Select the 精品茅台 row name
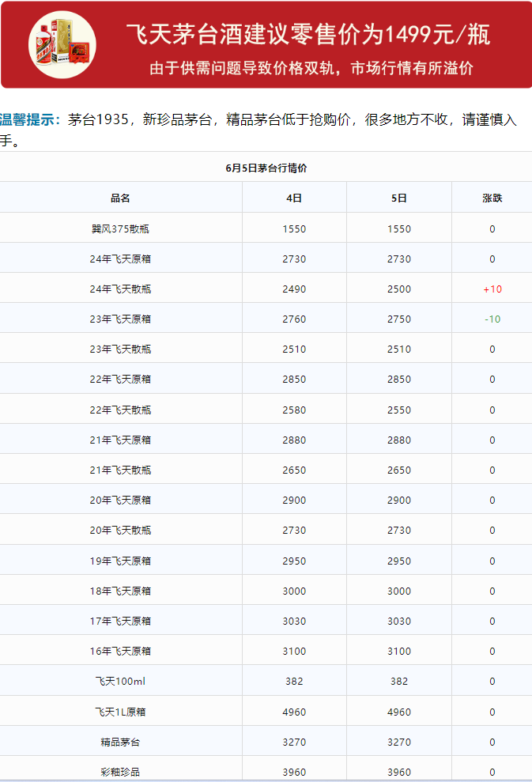This screenshot has height=782, width=532. (x=120, y=742)
